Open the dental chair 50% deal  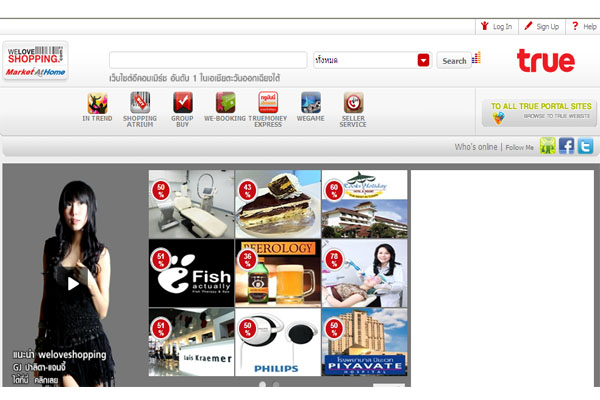tap(191, 204)
